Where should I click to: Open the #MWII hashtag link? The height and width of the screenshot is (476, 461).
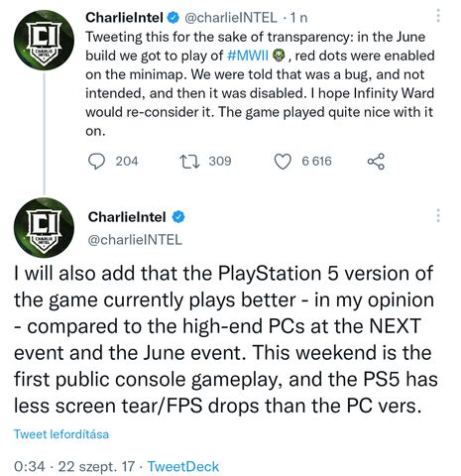pos(248,56)
